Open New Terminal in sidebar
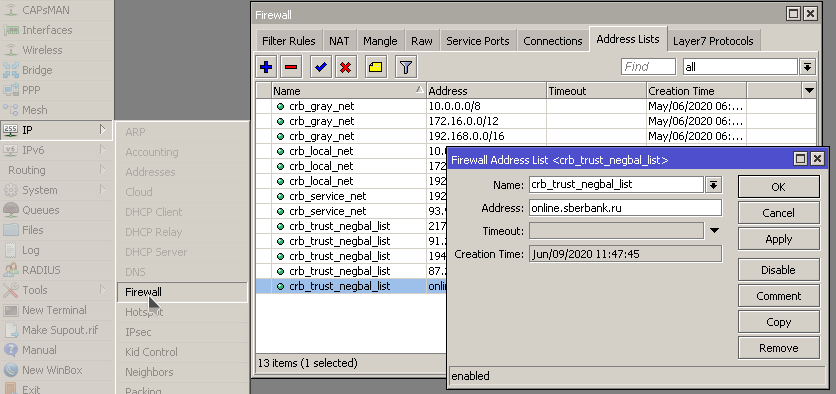The height and width of the screenshot is (394, 836). (x=57, y=310)
